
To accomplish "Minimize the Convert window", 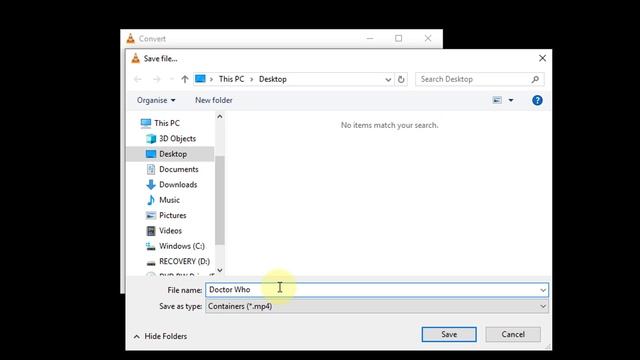I will (370, 38).
